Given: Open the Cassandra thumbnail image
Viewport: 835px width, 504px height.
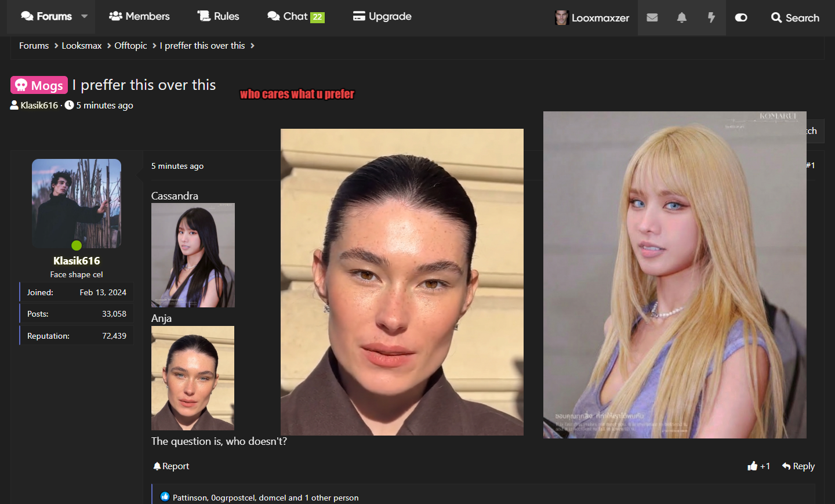Looking at the screenshot, I should [193, 255].
